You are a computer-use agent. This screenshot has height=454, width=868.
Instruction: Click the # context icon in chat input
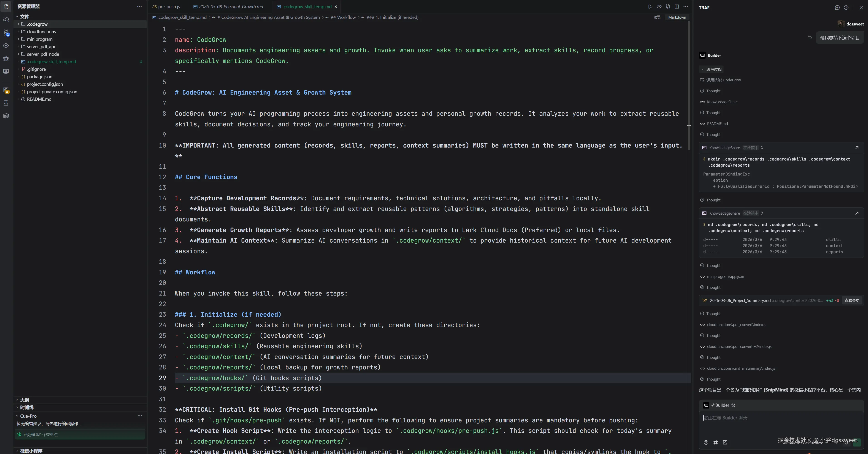tap(715, 442)
